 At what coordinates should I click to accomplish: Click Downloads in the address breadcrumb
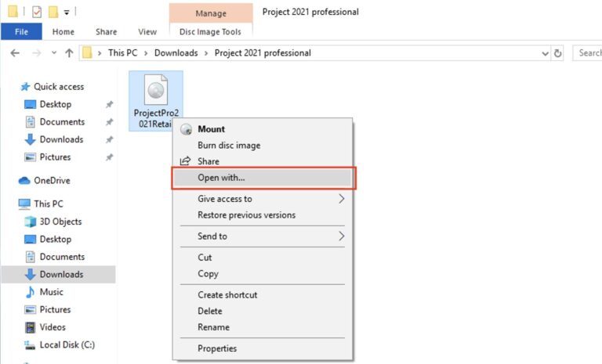tap(176, 53)
